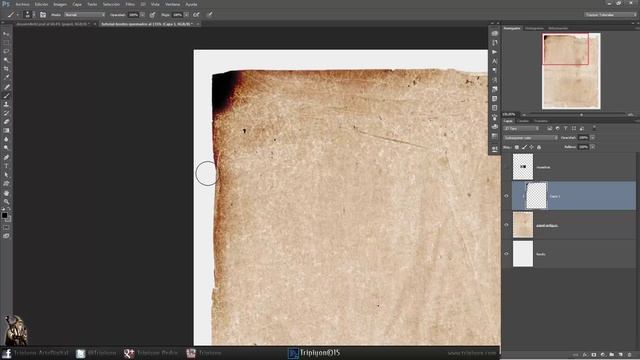Open the Brush Preset picker arrow
The height and width of the screenshot is (360, 640).
[34, 15]
